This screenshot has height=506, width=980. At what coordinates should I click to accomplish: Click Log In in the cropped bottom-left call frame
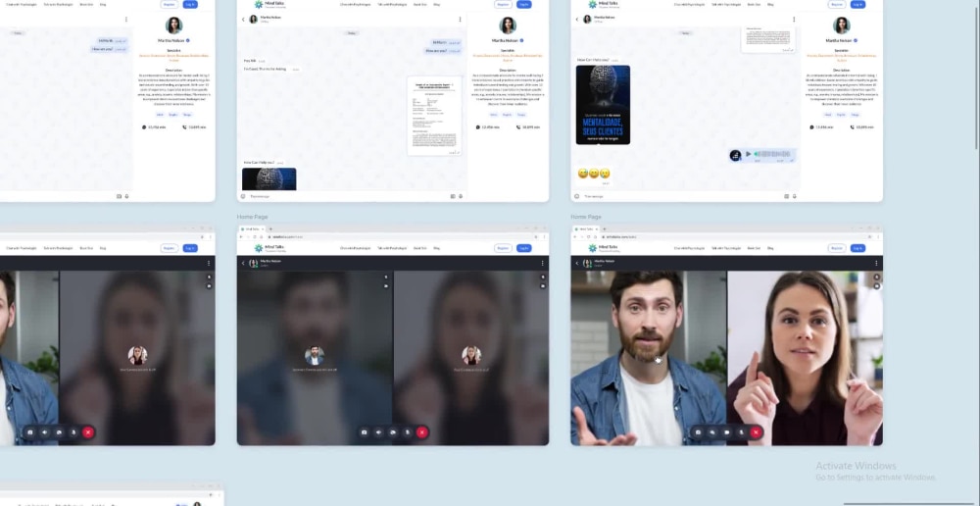[x=191, y=248]
